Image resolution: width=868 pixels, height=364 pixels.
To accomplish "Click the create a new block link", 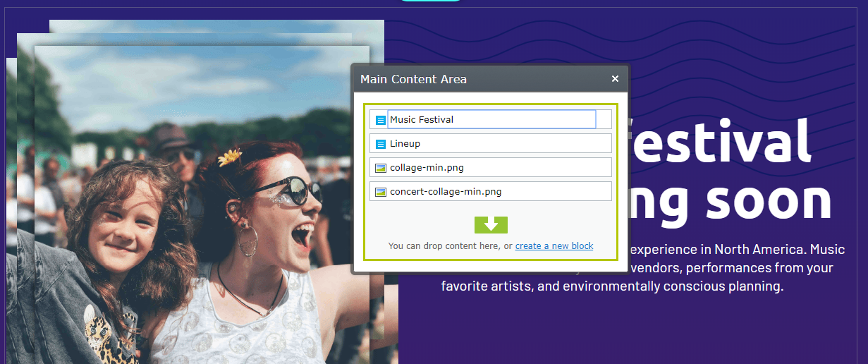I will point(554,246).
